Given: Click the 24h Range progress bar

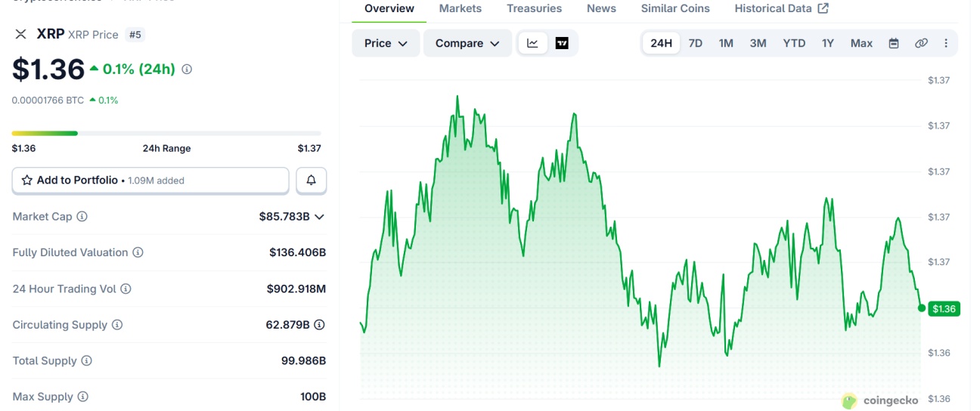Looking at the screenshot, I should (x=166, y=133).
